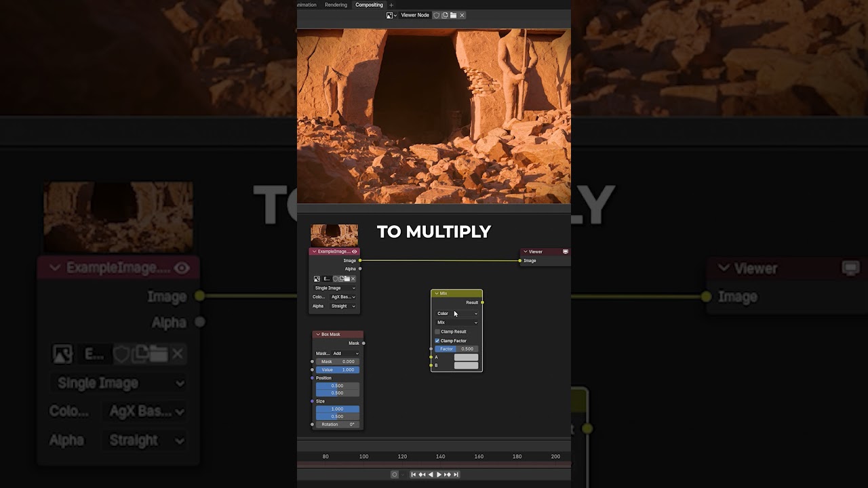Image resolution: width=868 pixels, height=488 pixels.
Task: Switch to the Rendering workspace tab
Action: pyautogui.click(x=336, y=5)
